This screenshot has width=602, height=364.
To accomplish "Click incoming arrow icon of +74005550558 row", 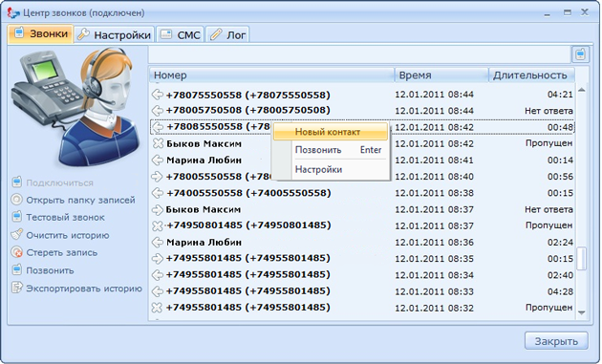I will point(158,193).
